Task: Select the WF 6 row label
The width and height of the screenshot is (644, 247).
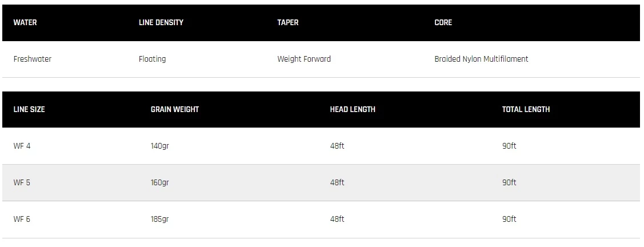Action: point(22,219)
